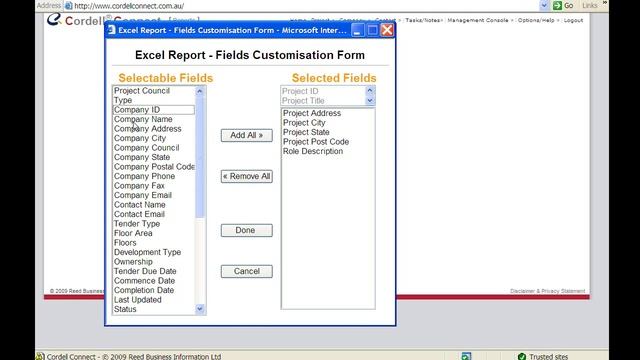Open Disclaimer & Privacy Statement link
The width and height of the screenshot is (640, 360).
547,291
